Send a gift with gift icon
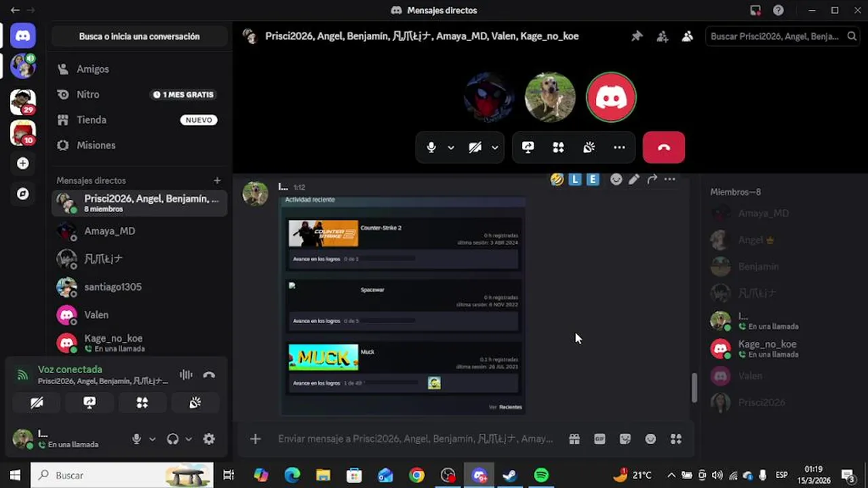Viewport: 868px width, 488px height. coord(574,439)
